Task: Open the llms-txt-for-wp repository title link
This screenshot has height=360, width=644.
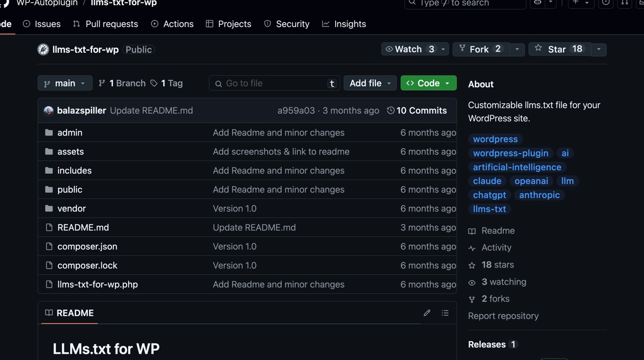Action: 86,49
